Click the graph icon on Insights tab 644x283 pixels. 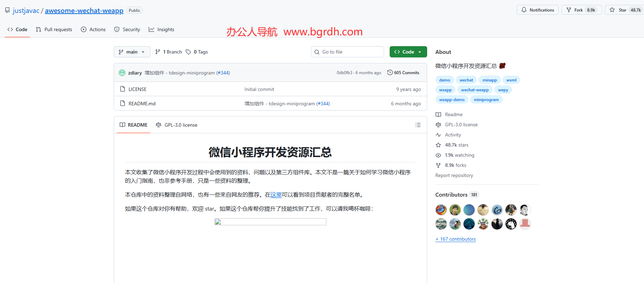click(x=151, y=29)
